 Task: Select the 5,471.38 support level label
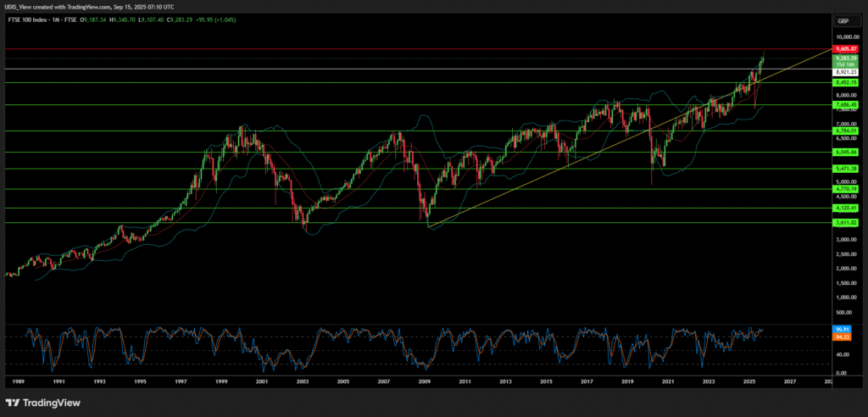847,170
